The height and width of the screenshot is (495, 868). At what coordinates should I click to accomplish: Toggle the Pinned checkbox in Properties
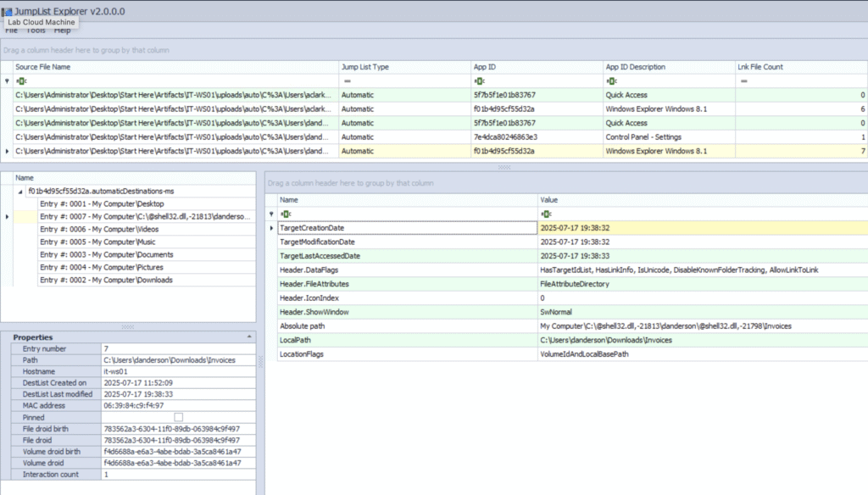[178, 417]
